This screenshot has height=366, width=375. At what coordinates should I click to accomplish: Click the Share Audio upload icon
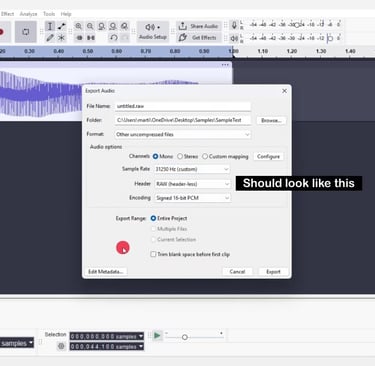tap(182, 26)
